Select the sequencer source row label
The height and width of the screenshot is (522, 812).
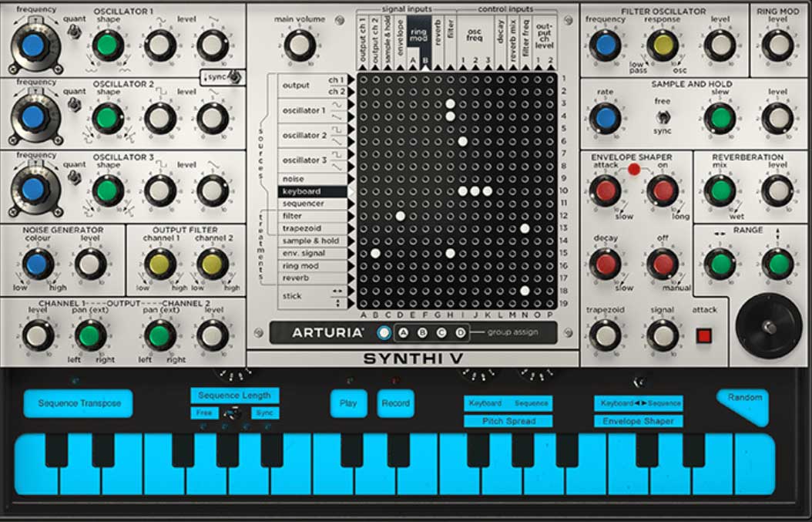click(x=313, y=204)
